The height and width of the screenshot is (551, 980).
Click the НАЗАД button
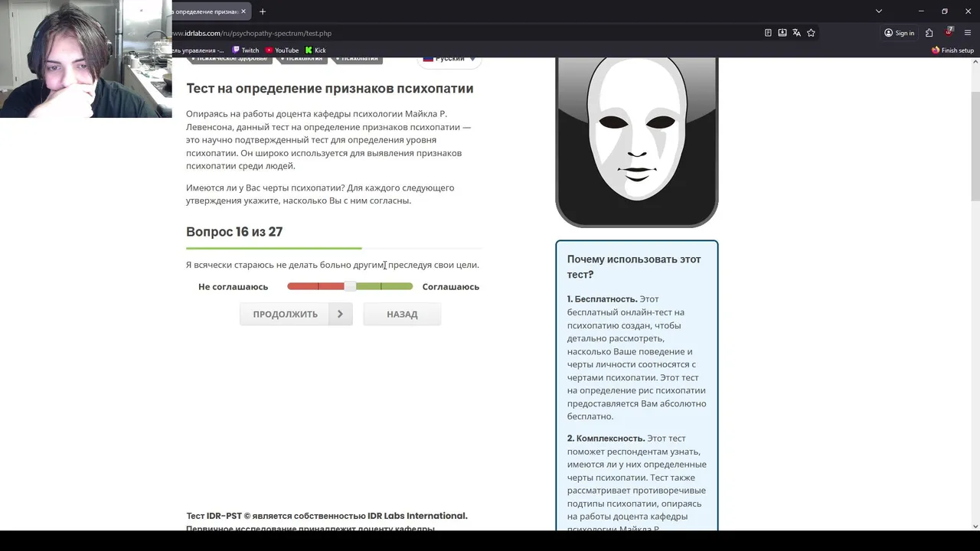click(402, 314)
